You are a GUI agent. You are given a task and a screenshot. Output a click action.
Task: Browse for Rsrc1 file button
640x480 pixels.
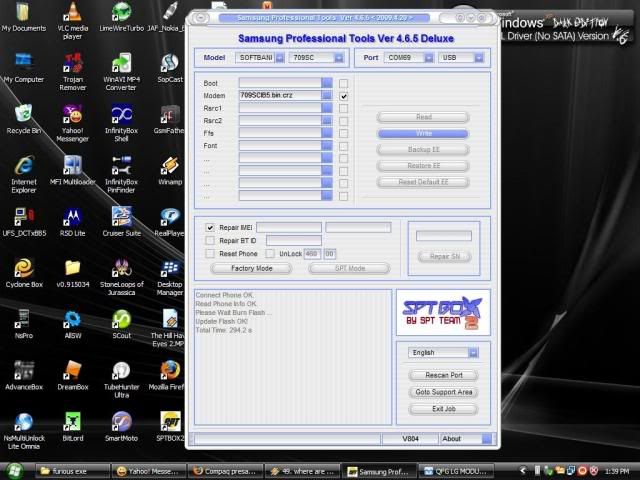click(x=327, y=108)
